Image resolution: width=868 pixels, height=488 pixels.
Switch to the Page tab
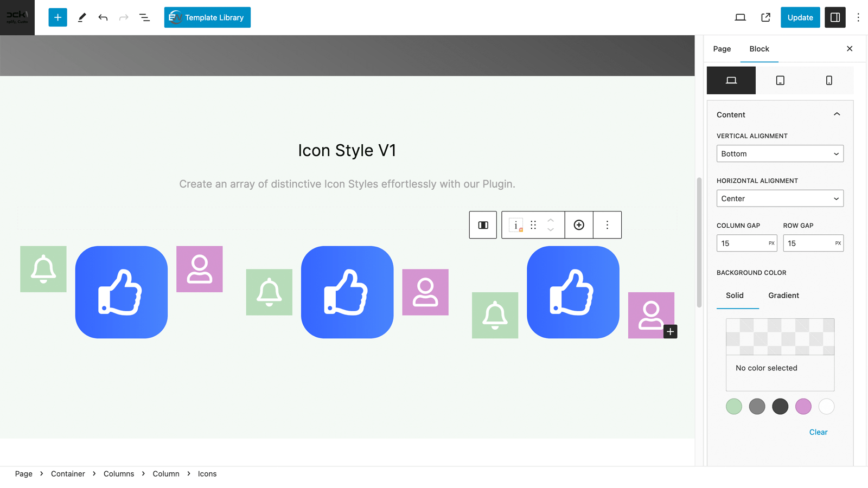coord(722,49)
